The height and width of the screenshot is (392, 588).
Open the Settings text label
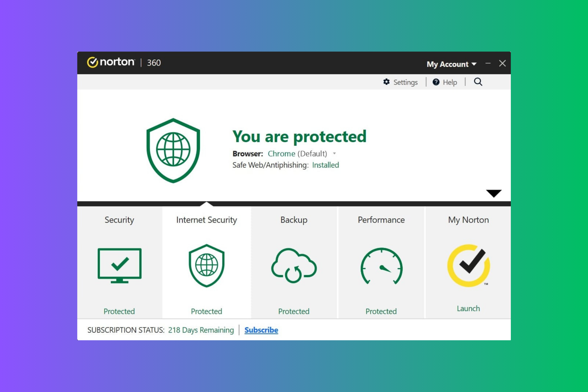coord(405,82)
